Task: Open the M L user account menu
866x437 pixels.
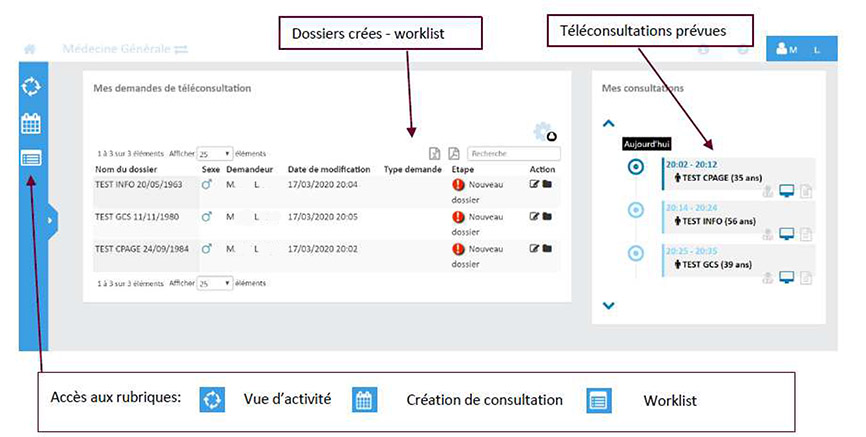Action: coord(801,49)
